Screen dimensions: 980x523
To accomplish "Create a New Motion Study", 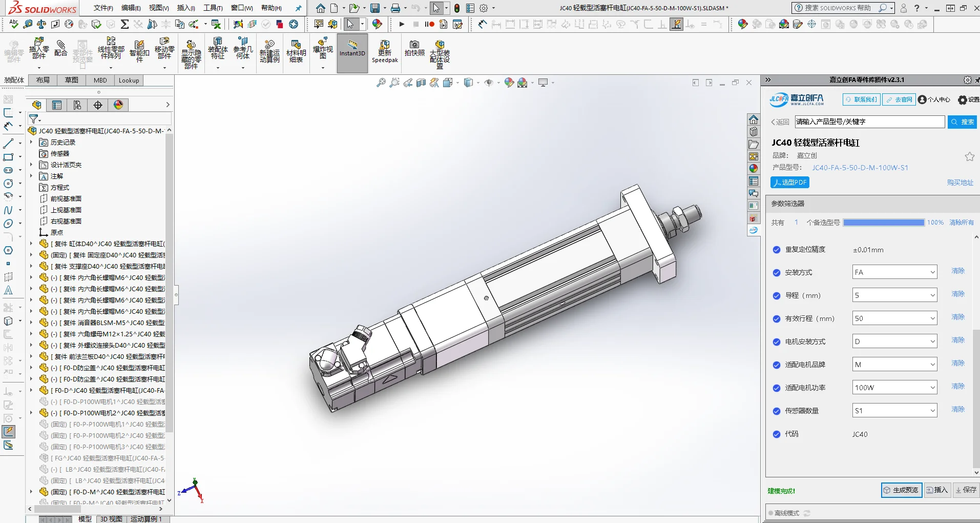I will point(269,51).
